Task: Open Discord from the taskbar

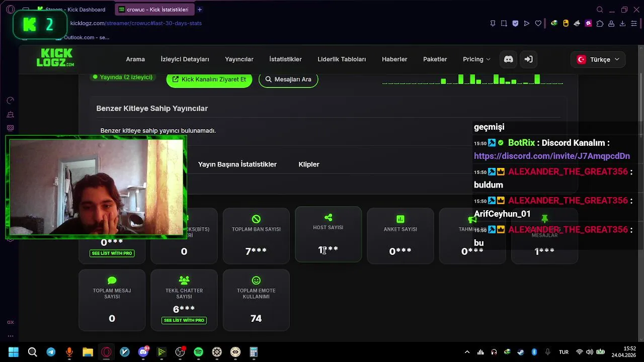Action: tap(143, 352)
